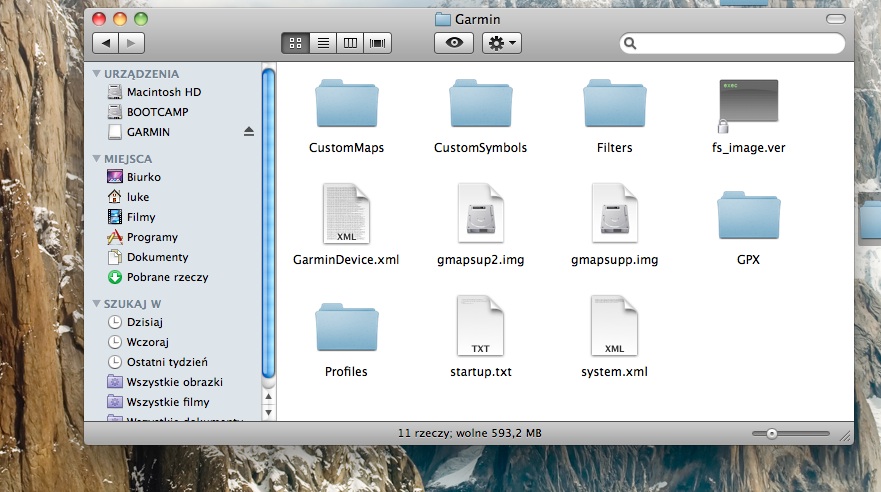This screenshot has height=492, width=881.
Task: Collapse the URZĄDZENIA sidebar section
Action: click(x=97, y=74)
